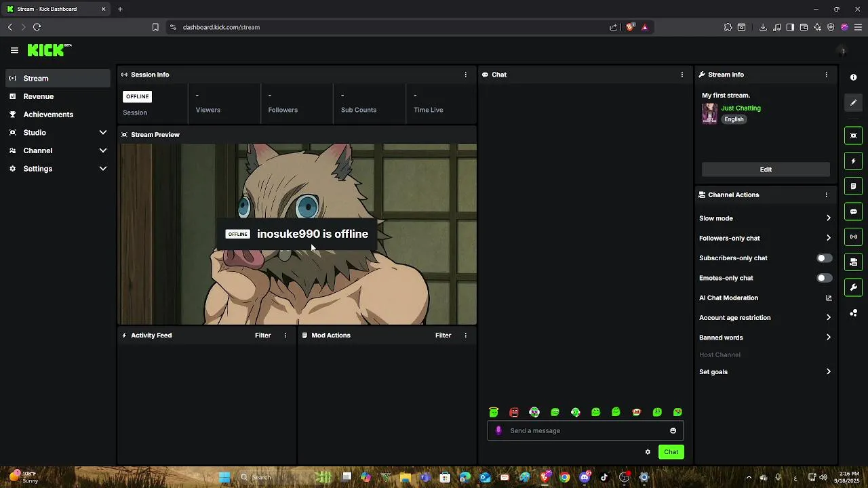
Task: Toggle the Chat bubble widget icon in right toolbar
Action: tap(853, 211)
